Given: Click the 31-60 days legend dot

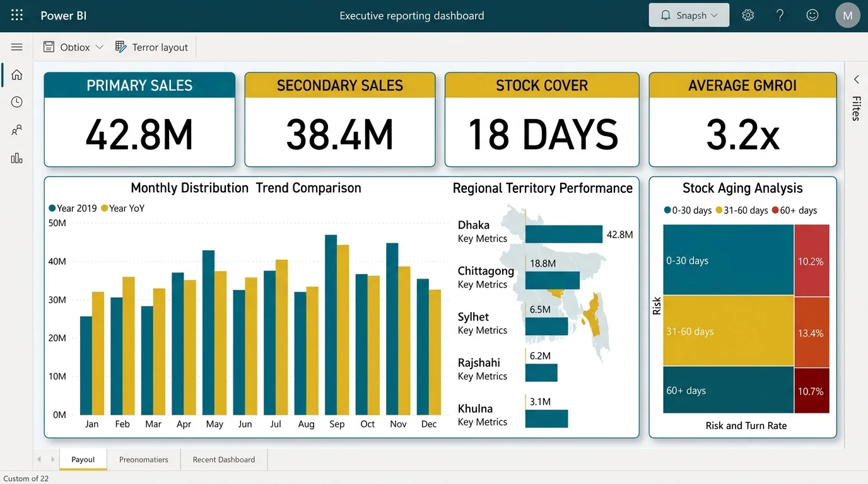Looking at the screenshot, I should click(718, 210).
